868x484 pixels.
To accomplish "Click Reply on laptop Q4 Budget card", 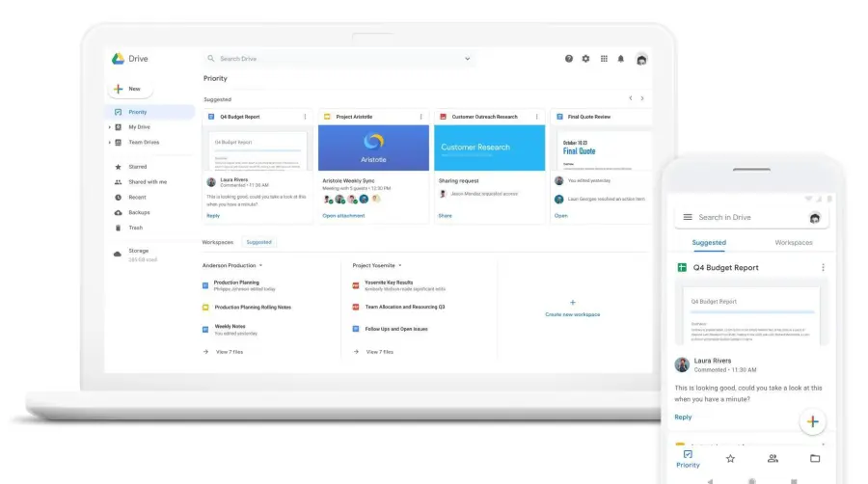I will 213,216.
